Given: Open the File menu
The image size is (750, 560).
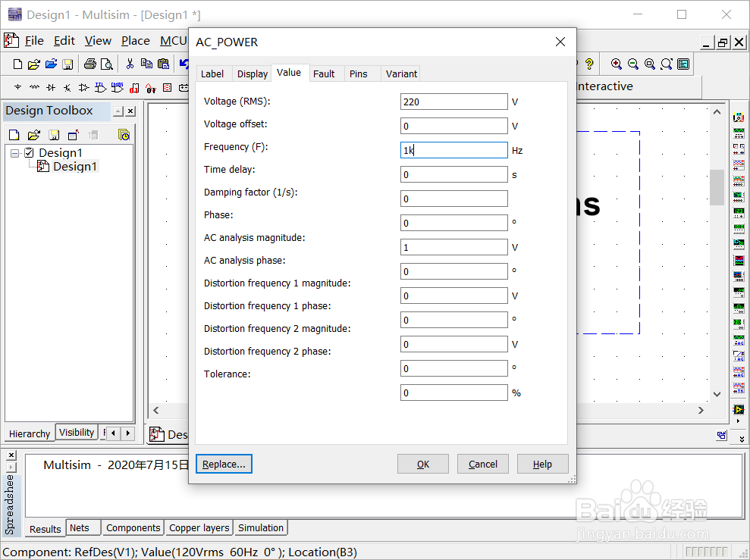Looking at the screenshot, I should click(34, 41).
